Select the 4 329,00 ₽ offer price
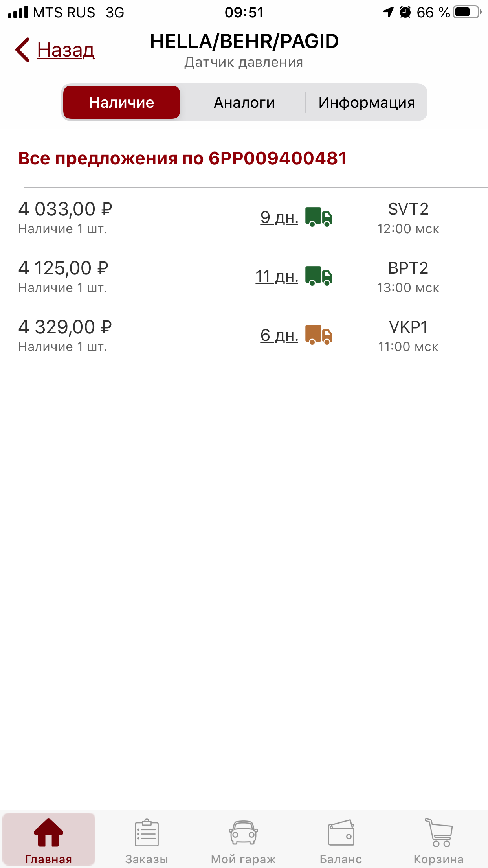 (x=65, y=327)
